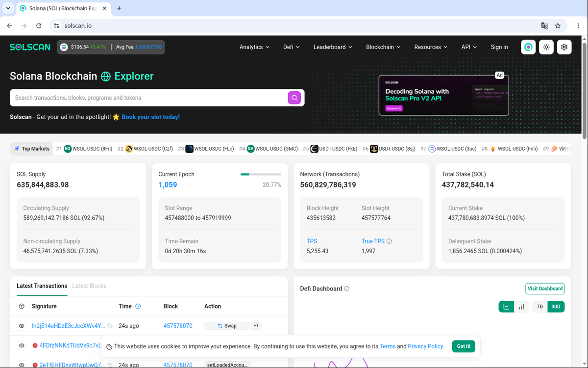Click the Got it! cookie button

point(464,346)
